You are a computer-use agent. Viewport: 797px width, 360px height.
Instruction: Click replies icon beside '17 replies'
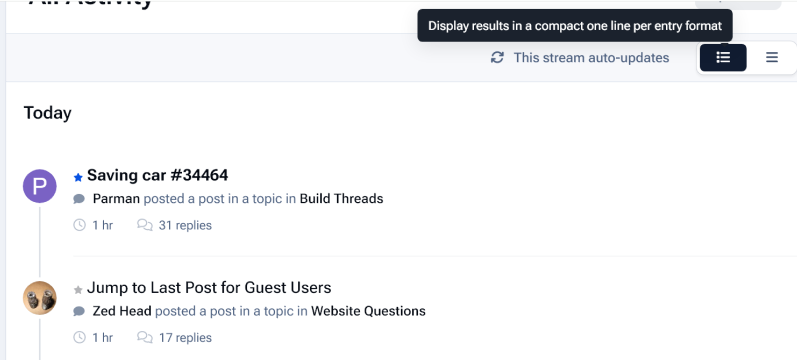(145, 337)
